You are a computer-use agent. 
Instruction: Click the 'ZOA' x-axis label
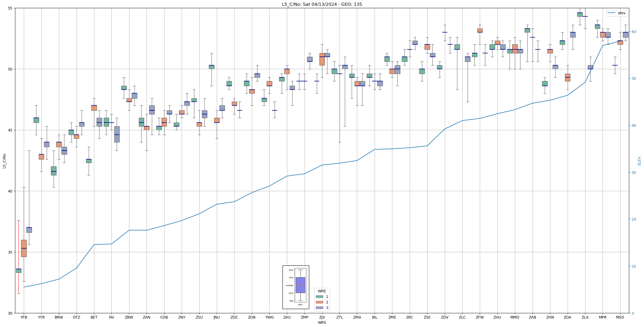click(x=567, y=317)
